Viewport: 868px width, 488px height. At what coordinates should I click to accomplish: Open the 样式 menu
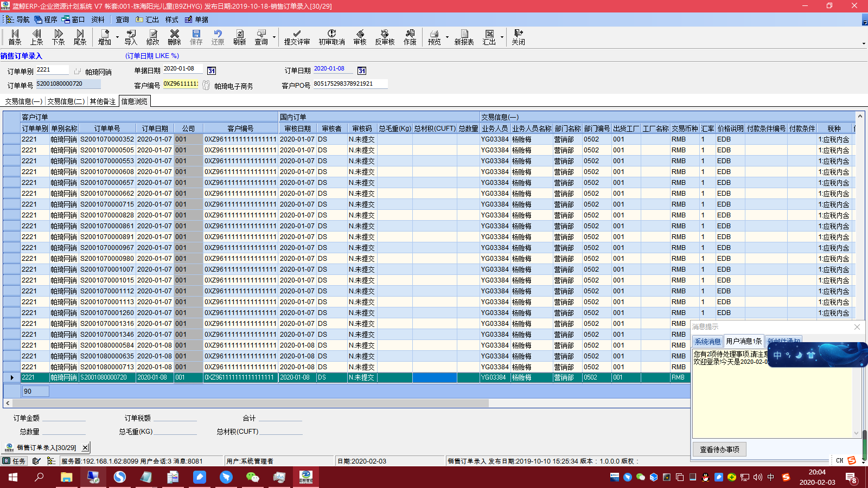click(171, 20)
